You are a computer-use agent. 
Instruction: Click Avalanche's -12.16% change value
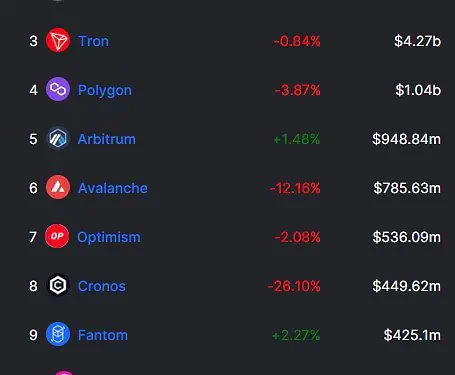295,188
